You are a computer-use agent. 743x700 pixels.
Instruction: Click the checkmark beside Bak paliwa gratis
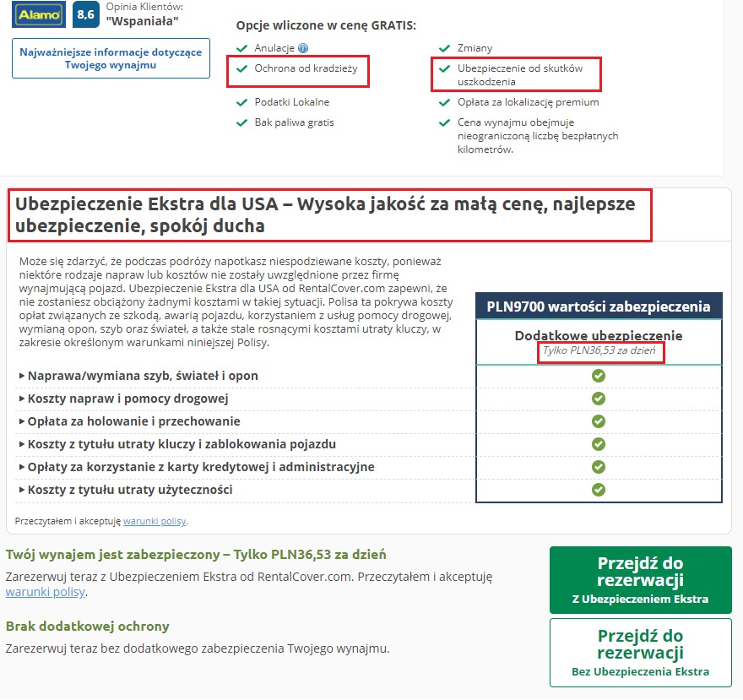point(242,122)
